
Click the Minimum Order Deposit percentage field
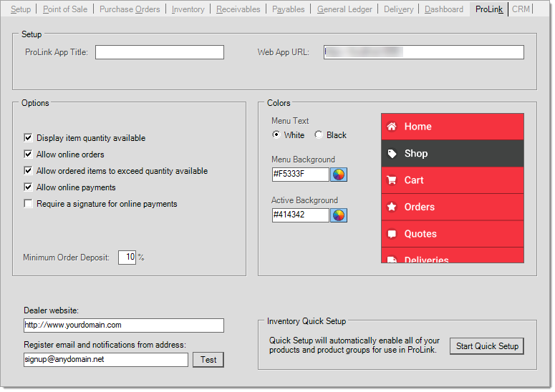pos(127,257)
